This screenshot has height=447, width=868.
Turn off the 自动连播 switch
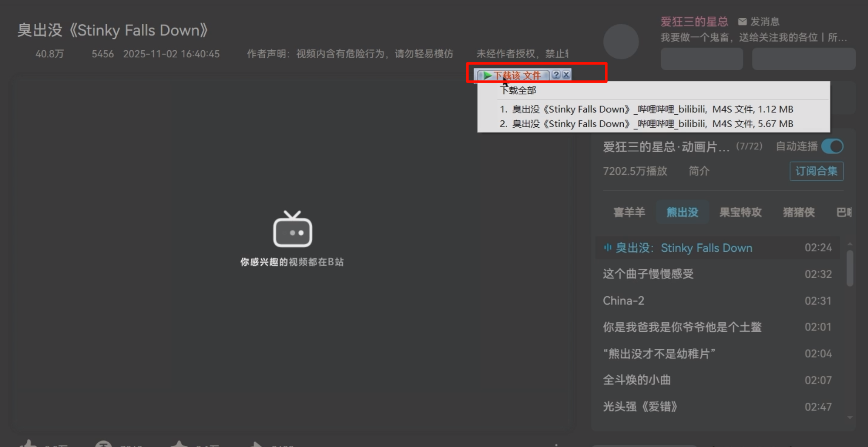pos(832,146)
